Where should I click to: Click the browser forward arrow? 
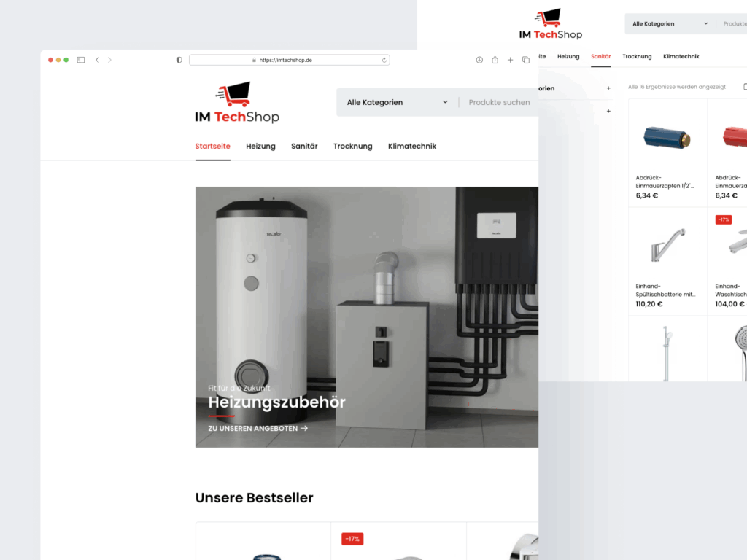[x=110, y=60]
